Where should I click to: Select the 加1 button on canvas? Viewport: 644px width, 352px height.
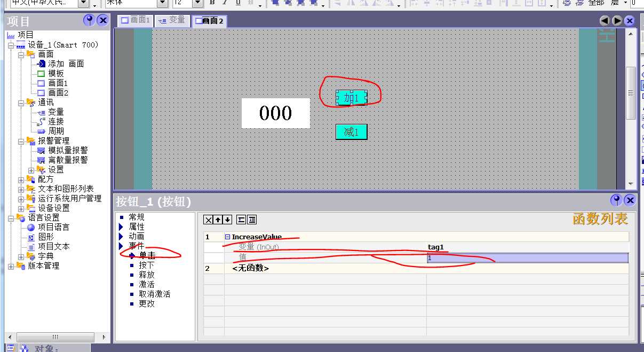[351, 98]
